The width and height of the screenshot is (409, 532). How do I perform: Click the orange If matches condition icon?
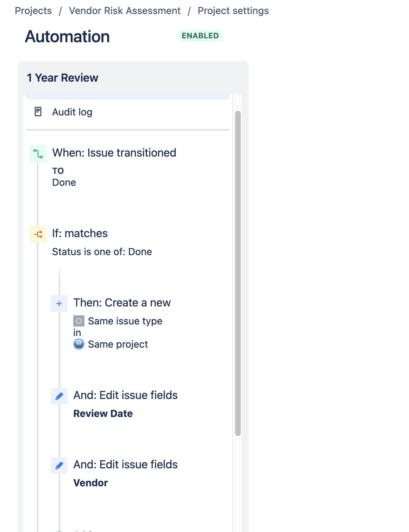(38, 234)
